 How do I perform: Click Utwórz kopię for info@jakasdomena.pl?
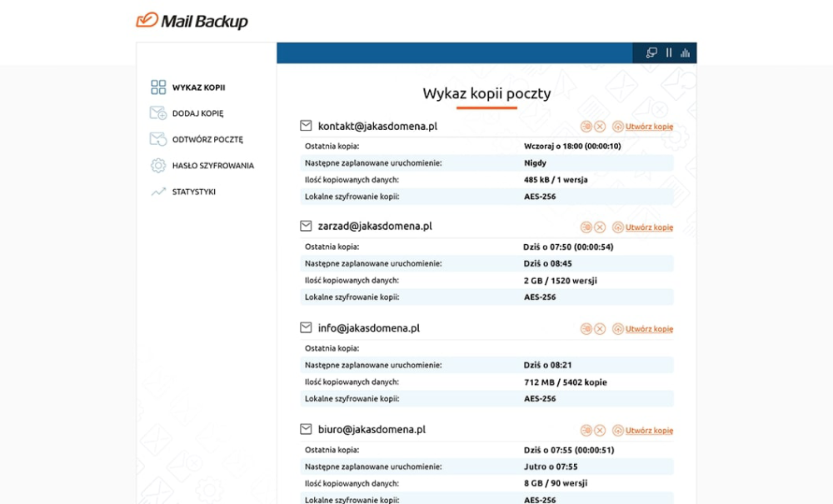(x=649, y=329)
